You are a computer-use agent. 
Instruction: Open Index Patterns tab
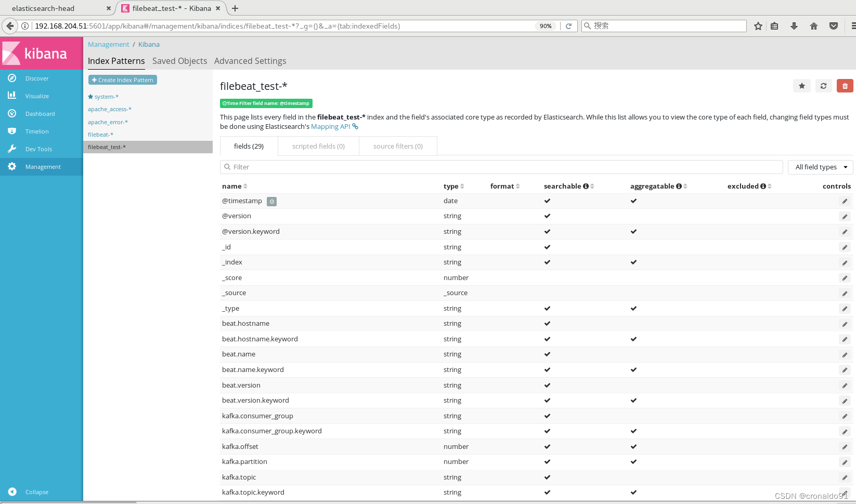point(116,61)
